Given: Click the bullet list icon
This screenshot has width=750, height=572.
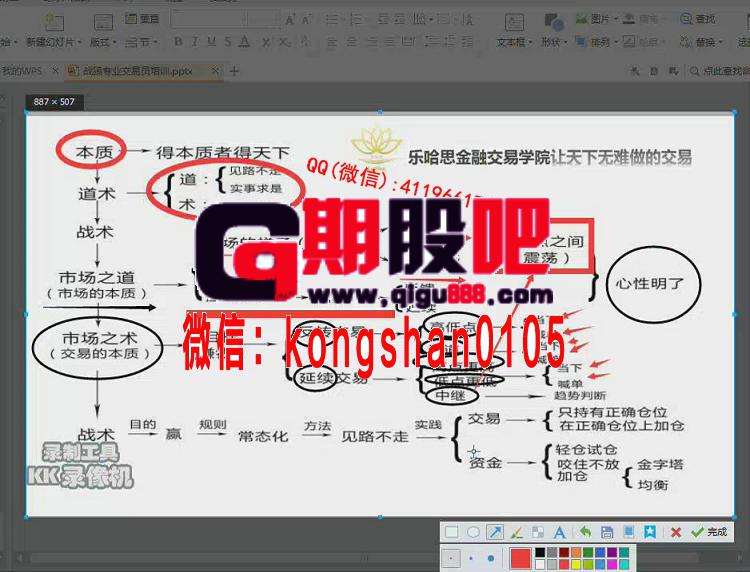Looking at the screenshot, I should (x=331, y=19).
